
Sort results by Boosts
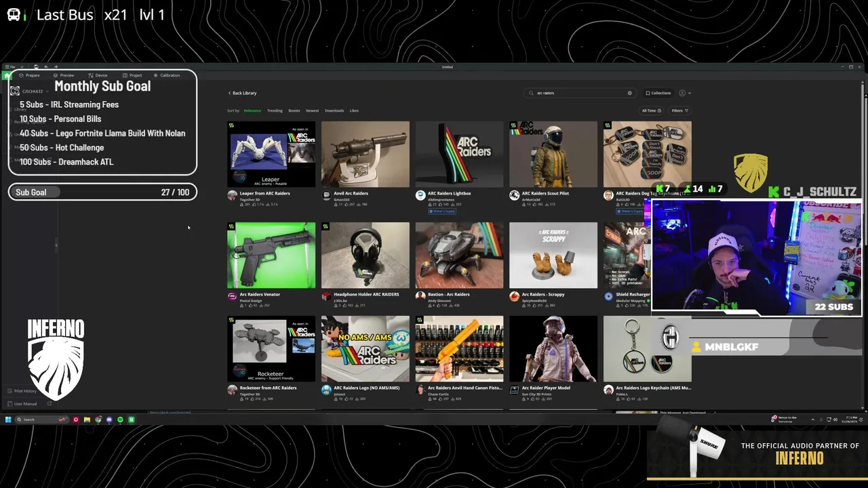coord(294,110)
